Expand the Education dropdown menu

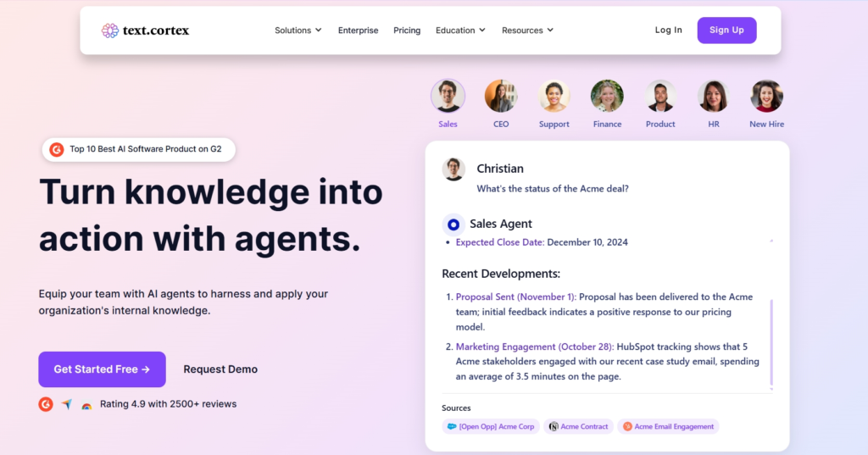point(460,31)
